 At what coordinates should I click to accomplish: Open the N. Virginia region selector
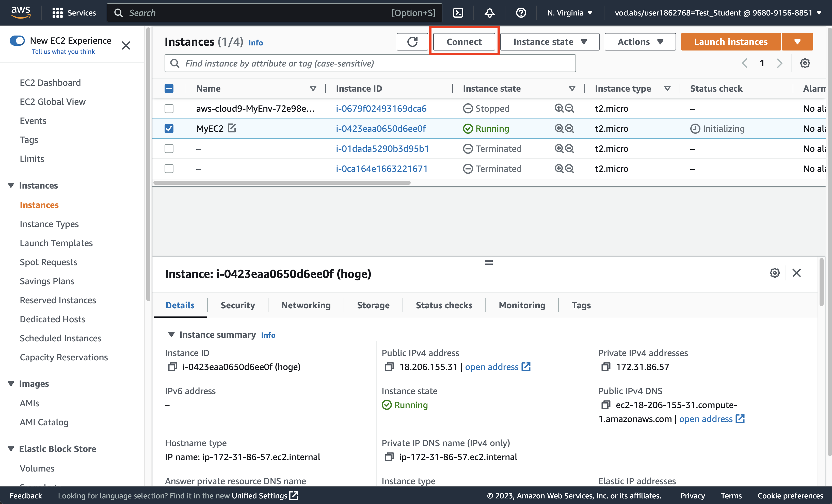pos(570,13)
